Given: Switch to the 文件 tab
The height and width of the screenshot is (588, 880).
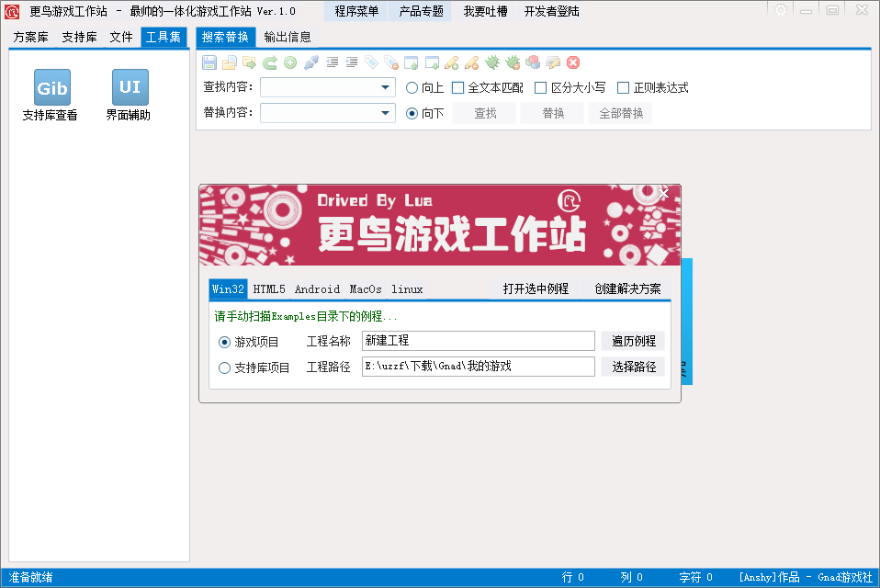Looking at the screenshot, I should pyautogui.click(x=120, y=37).
